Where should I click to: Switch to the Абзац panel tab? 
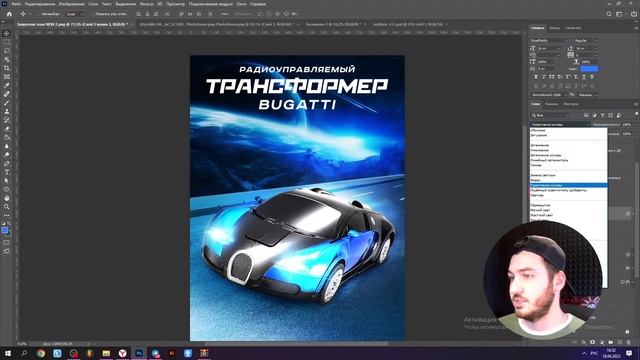pos(554,28)
